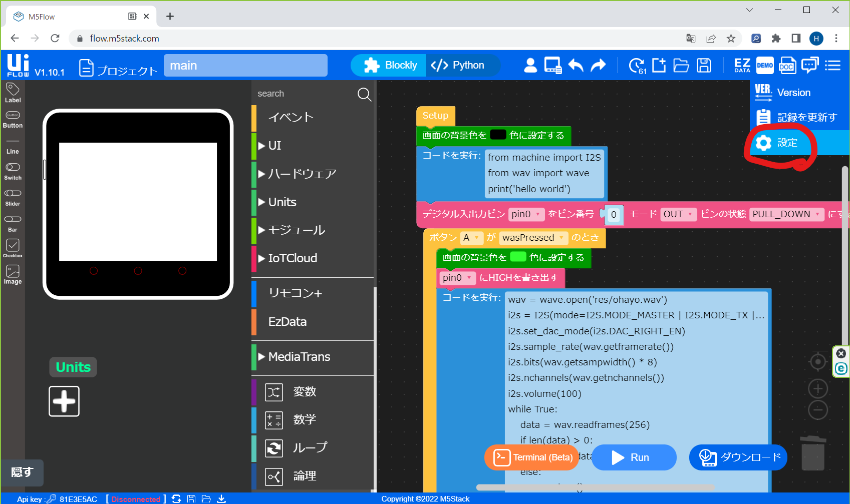
Task: Pick the black background color swatch
Action: tap(498, 135)
